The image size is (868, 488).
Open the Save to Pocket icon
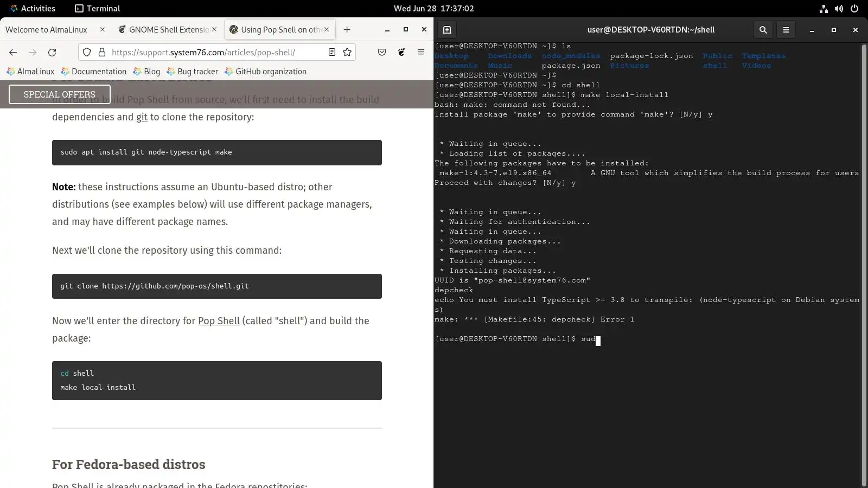pos(382,52)
